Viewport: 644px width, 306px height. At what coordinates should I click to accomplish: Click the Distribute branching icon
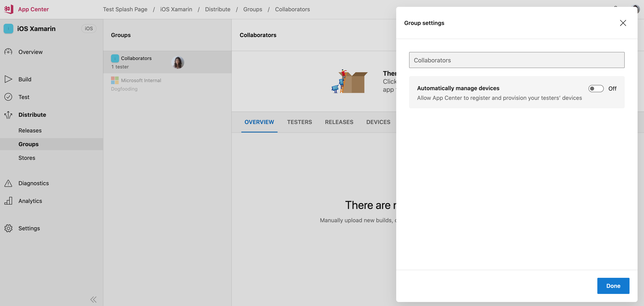(8, 115)
